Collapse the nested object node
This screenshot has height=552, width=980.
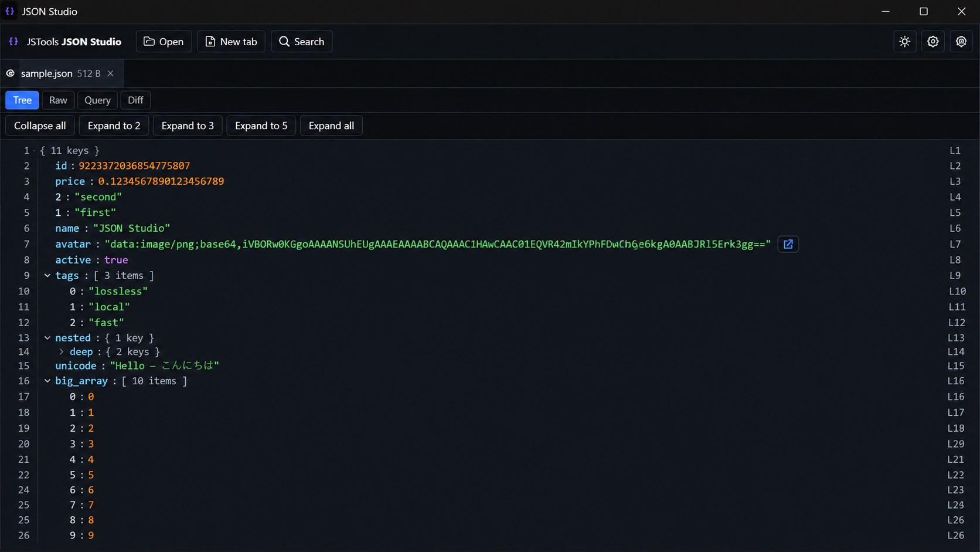(47, 338)
